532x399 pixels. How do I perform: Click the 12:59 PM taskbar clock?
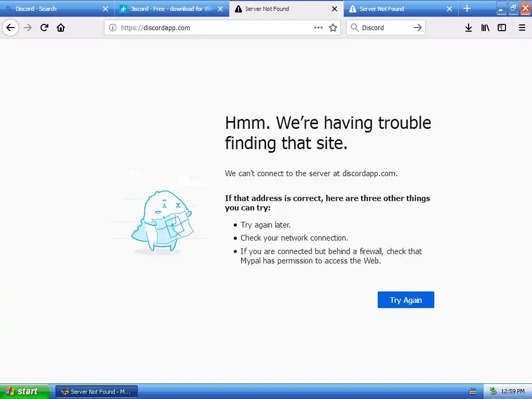click(513, 392)
